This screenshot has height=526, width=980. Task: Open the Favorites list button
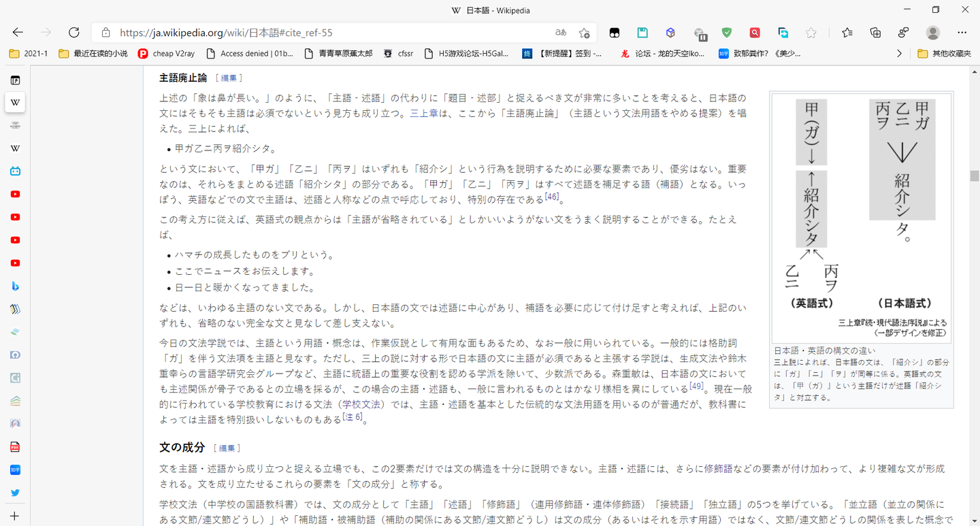[x=847, y=32]
